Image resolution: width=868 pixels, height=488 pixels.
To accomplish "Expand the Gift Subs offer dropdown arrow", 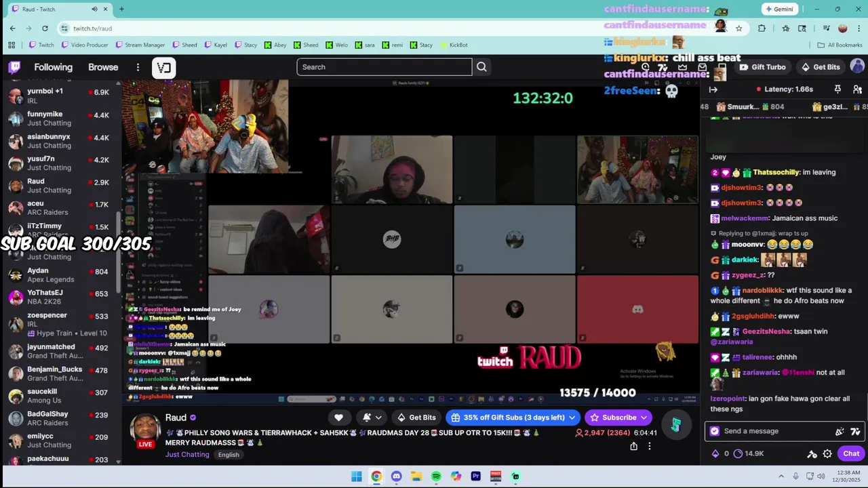I will [572, 418].
